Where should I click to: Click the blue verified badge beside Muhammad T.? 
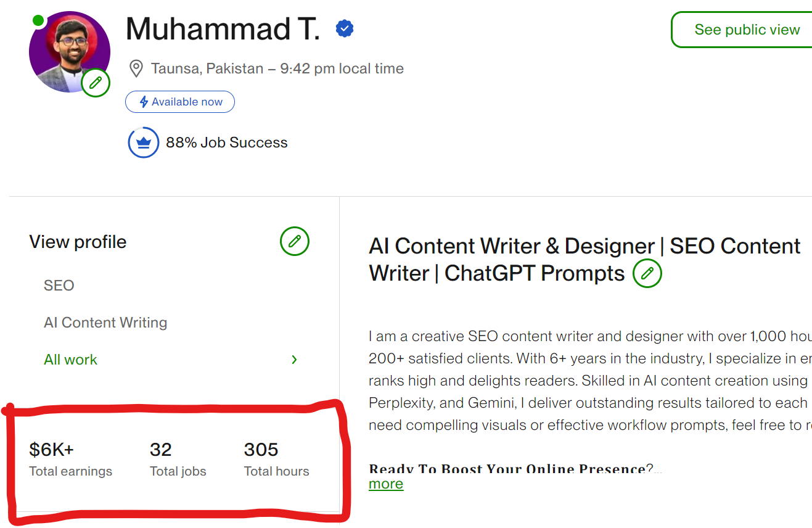pyautogui.click(x=345, y=28)
